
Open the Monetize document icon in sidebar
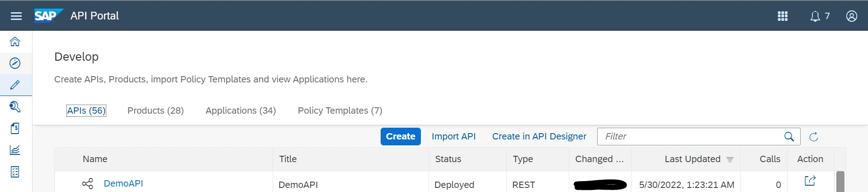tap(15, 128)
